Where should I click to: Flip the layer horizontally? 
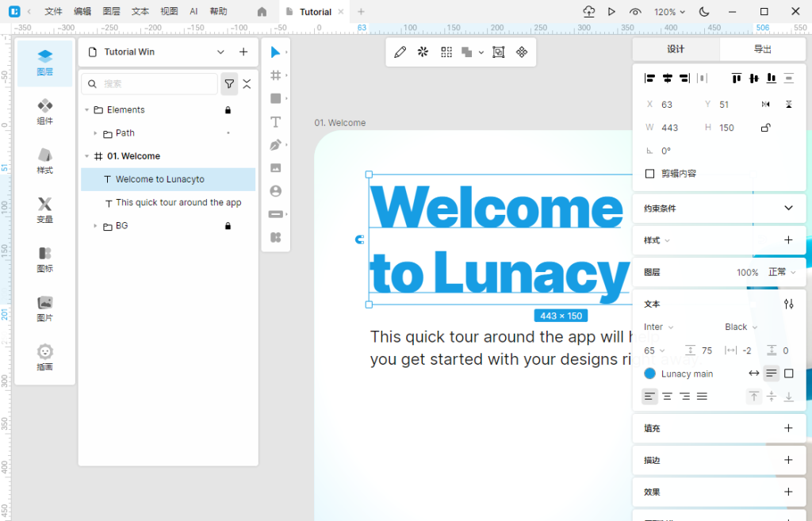pos(765,104)
